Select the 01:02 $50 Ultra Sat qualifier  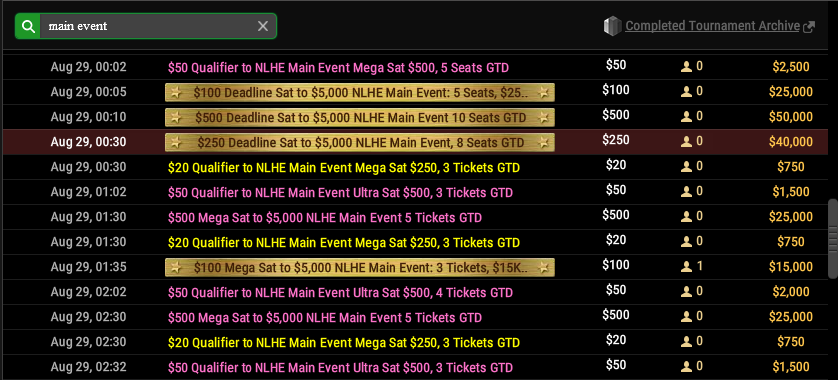(415, 192)
